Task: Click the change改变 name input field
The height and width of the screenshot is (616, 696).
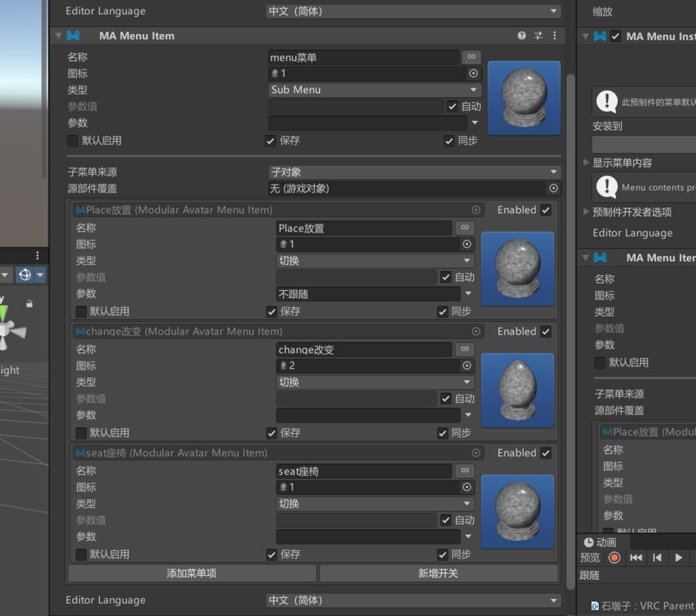Action: pyautogui.click(x=364, y=350)
